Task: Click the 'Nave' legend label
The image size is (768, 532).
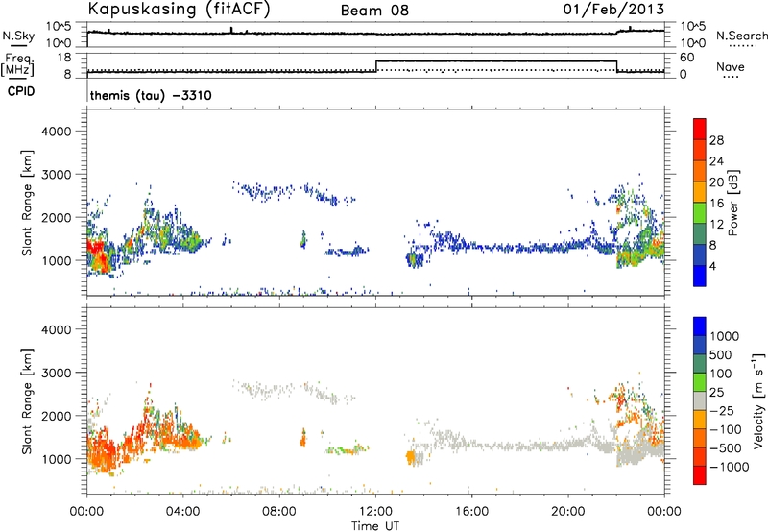Action: point(731,66)
